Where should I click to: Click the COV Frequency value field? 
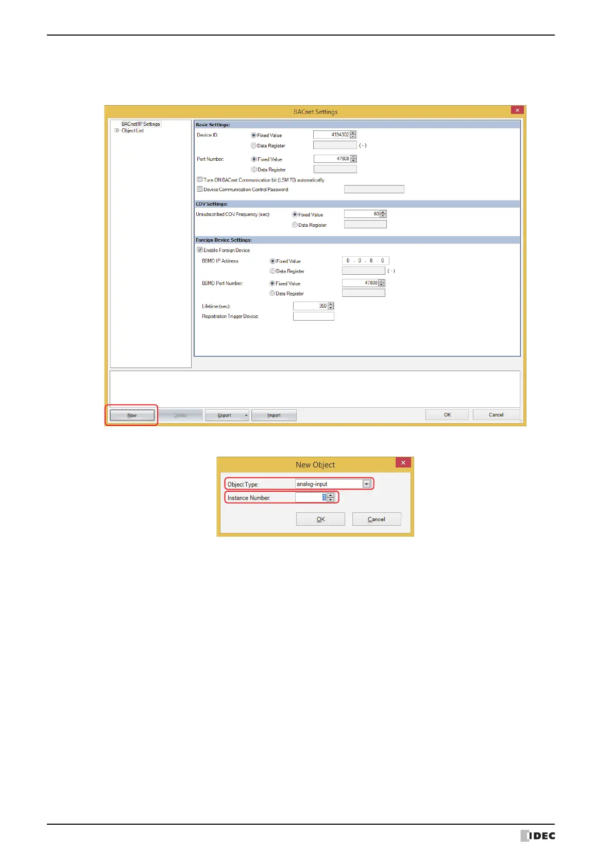[x=362, y=214]
